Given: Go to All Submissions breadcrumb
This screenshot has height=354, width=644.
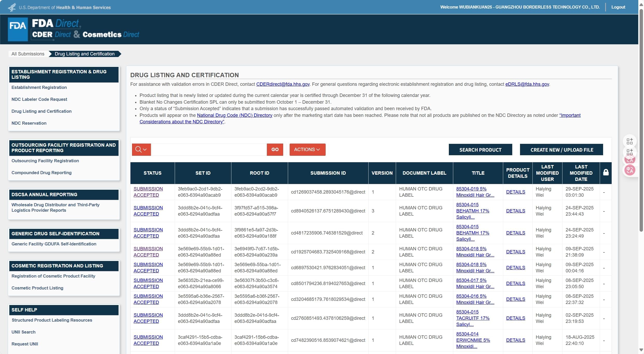Looking at the screenshot, I should [x=28, y=54].
